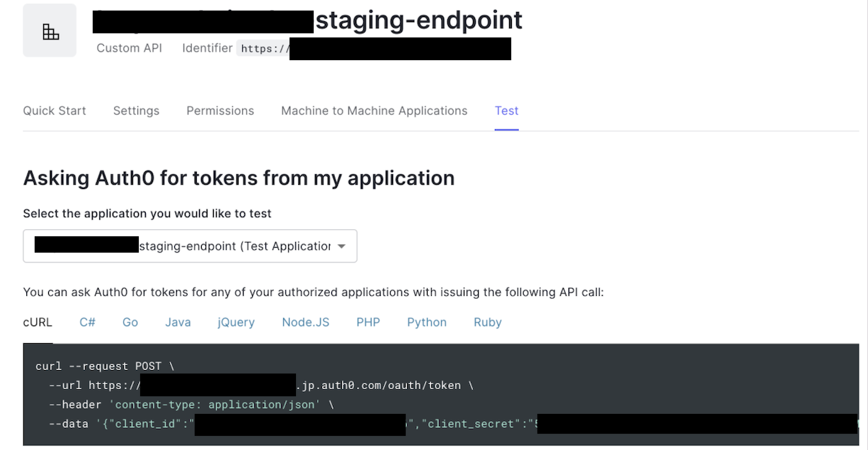Select the Test tab

[x=507, y=111]
